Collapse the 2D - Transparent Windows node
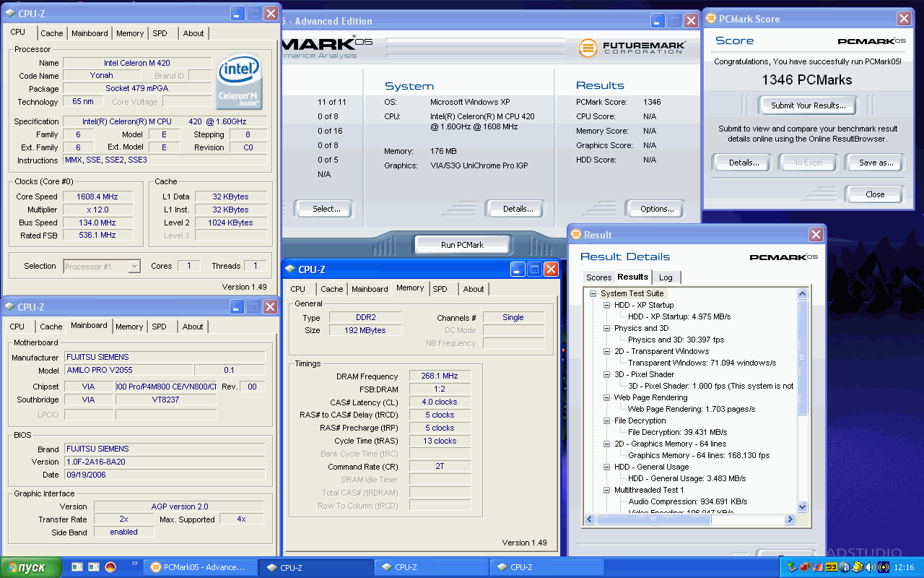The image size is (924, 578). [607, 351]
